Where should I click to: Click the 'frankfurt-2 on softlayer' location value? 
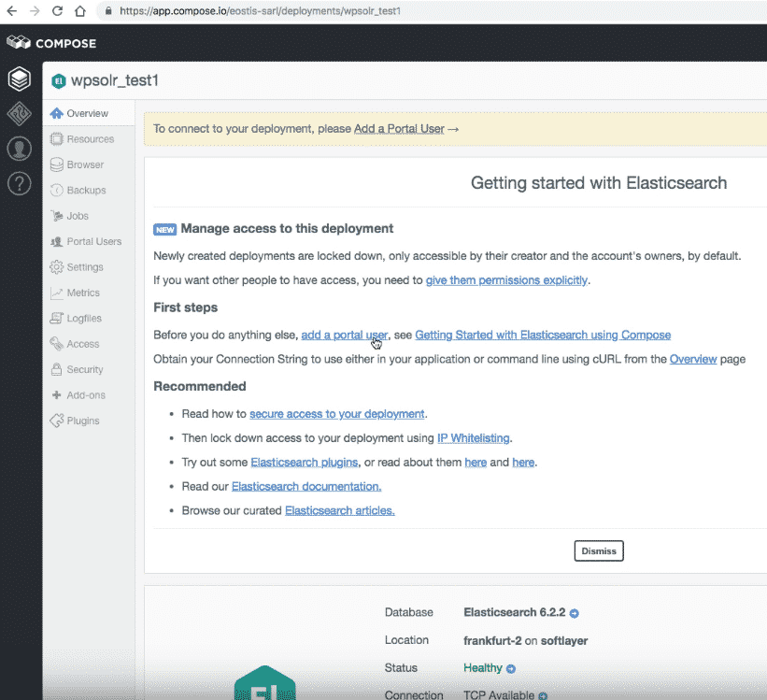(x=525, y=641)
